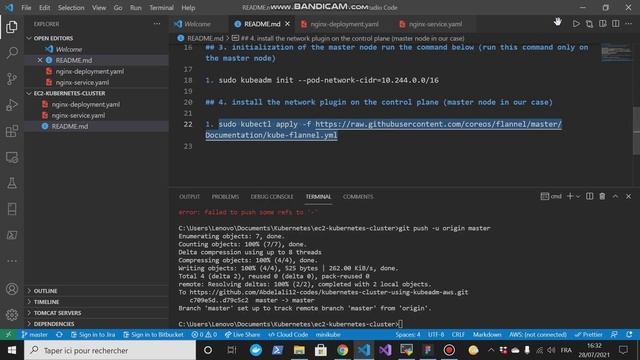Open the Selection menu
This screenshot has height=360, width=640.
[x=71, y=8]
